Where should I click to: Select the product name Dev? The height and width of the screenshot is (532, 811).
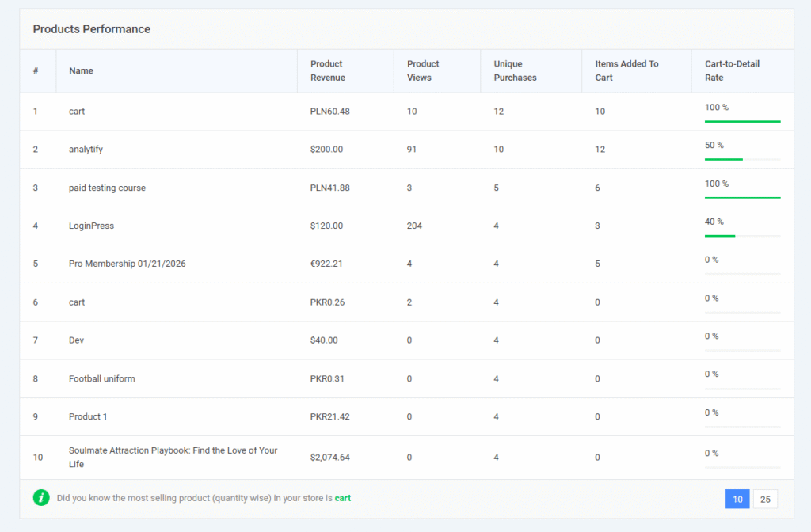pyautogui.click(x=76, y=340)
